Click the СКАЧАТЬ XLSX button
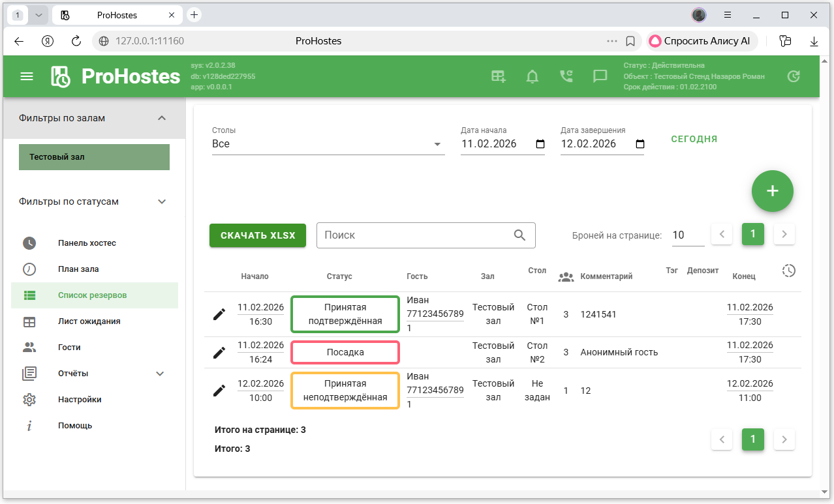 [258, 235]
